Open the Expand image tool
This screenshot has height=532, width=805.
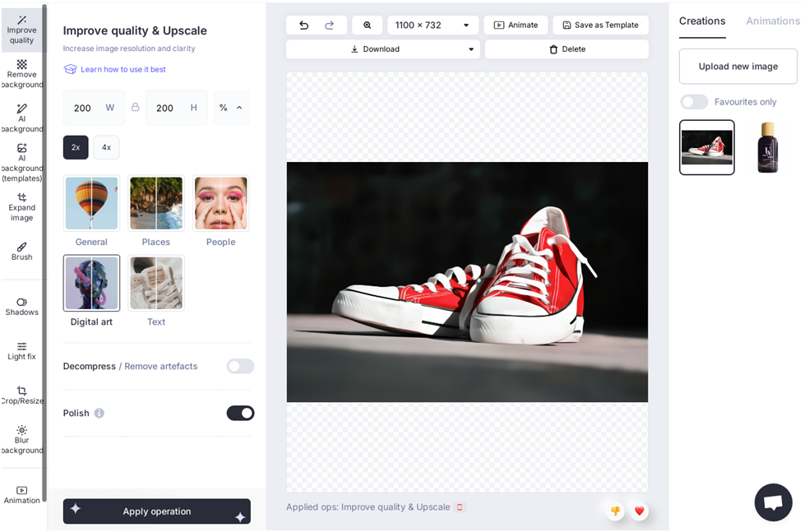click(21, 206)
